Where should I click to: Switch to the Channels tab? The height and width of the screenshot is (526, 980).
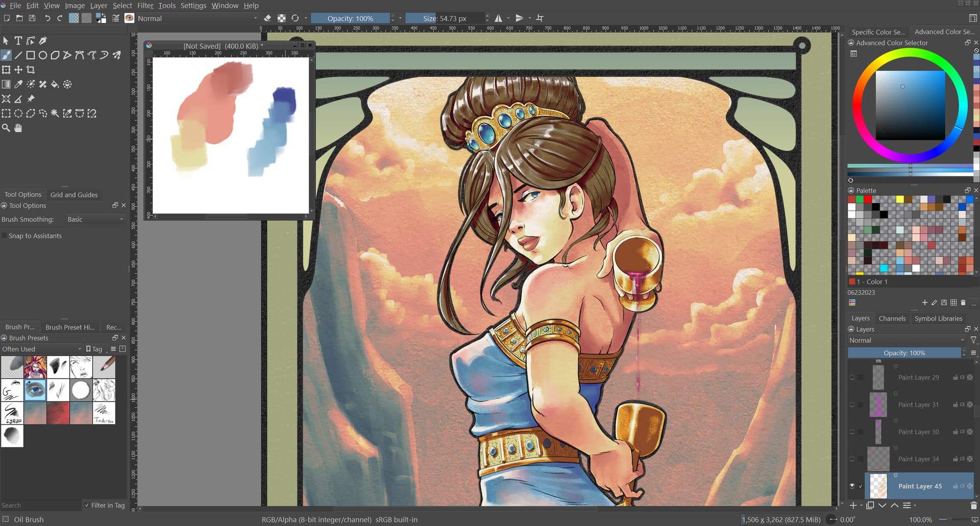tap(892, 318)
